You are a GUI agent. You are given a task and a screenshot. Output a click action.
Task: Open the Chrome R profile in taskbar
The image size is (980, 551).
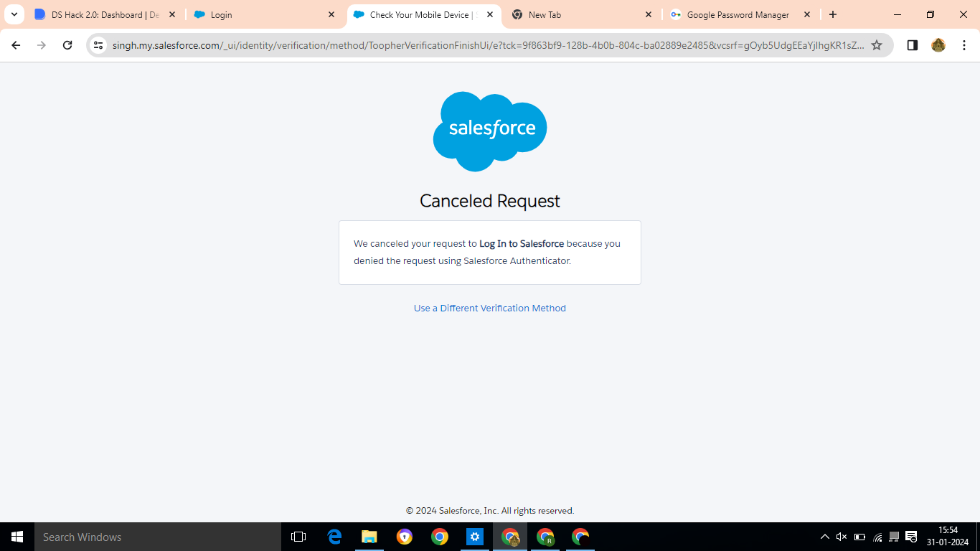tap(545, 537)
